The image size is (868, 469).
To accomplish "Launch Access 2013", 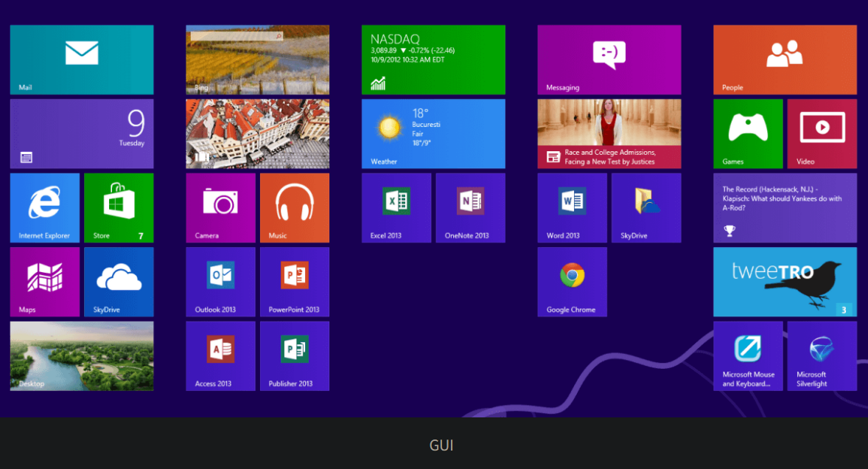I will click(221, 356).
